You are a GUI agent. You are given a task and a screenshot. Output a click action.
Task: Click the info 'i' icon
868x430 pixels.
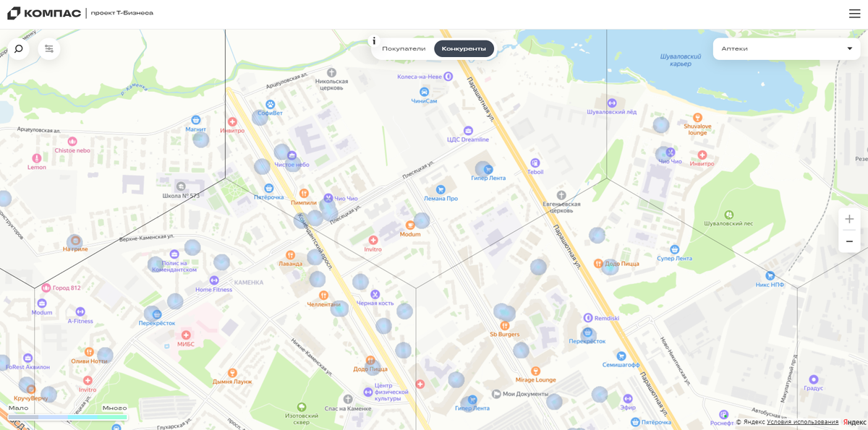(374, 41)
